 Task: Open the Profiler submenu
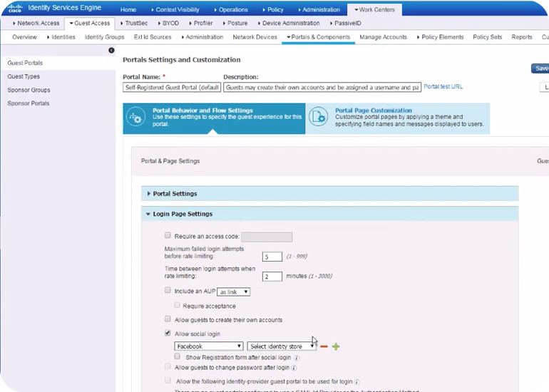pyautogui.click(x=201, y=23)
